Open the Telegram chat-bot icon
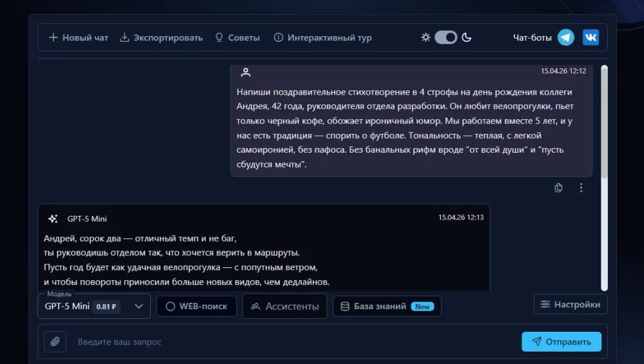 pos(566,37)
